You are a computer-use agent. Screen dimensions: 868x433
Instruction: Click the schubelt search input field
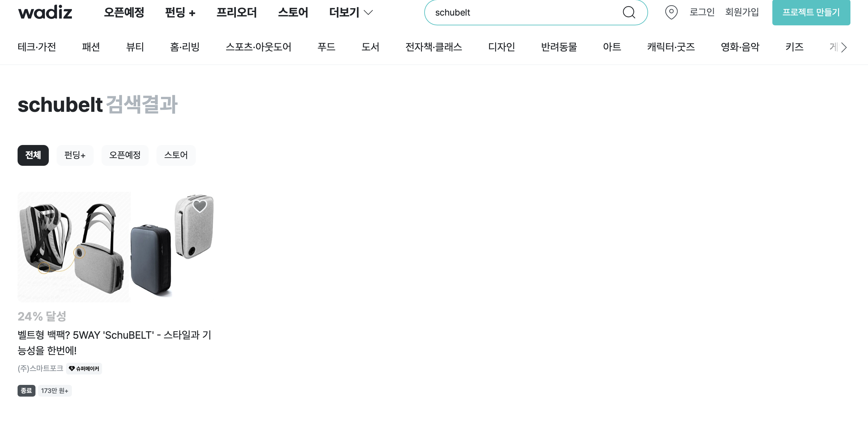pos(522,12)
